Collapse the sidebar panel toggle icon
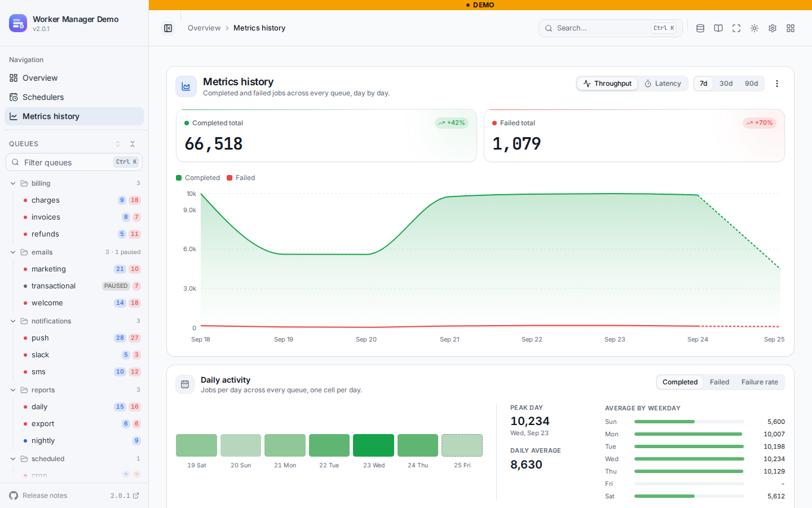 (168, 28)
